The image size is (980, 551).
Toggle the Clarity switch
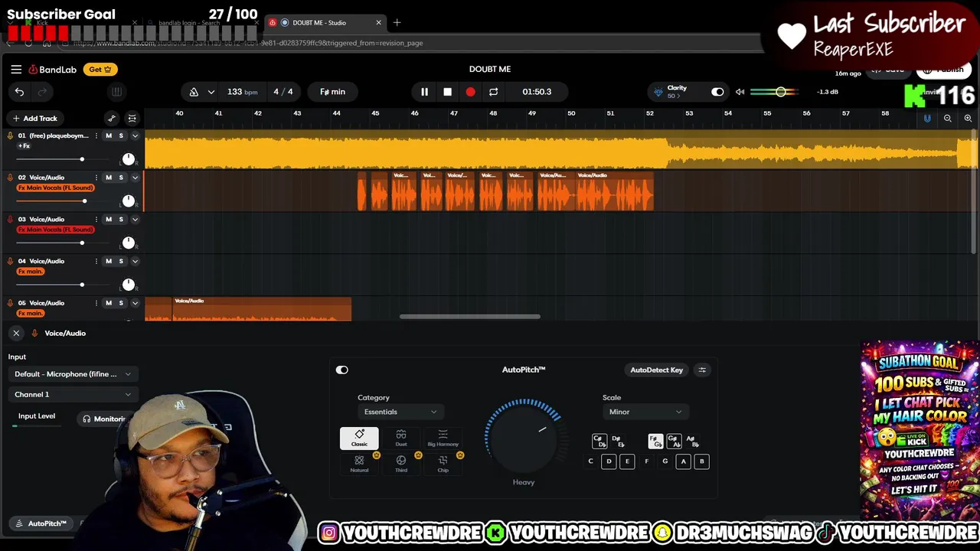pos(717,92)
